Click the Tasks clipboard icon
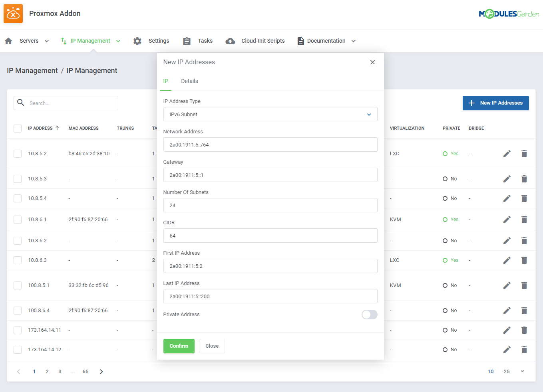The width and height of the screenshot is (543, 392). click(187, 41)
